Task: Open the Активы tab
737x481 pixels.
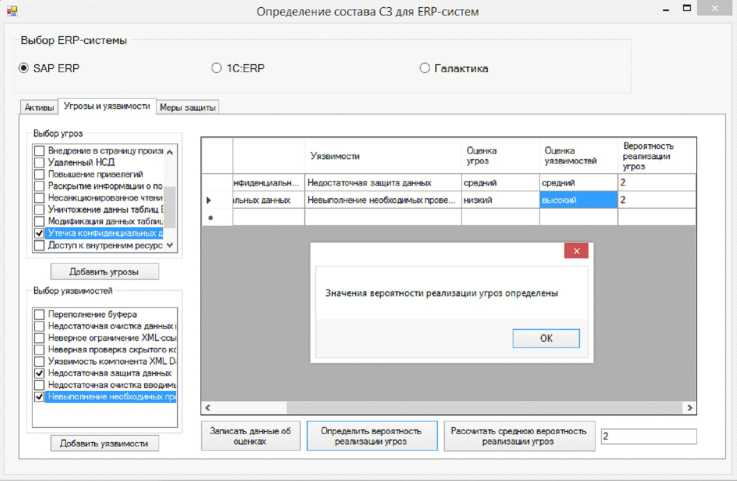Action: coord(39,108)
